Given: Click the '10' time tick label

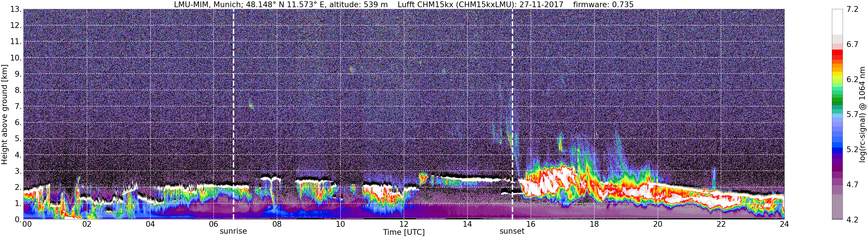Looking at the screenshot, I should point(340,224).
